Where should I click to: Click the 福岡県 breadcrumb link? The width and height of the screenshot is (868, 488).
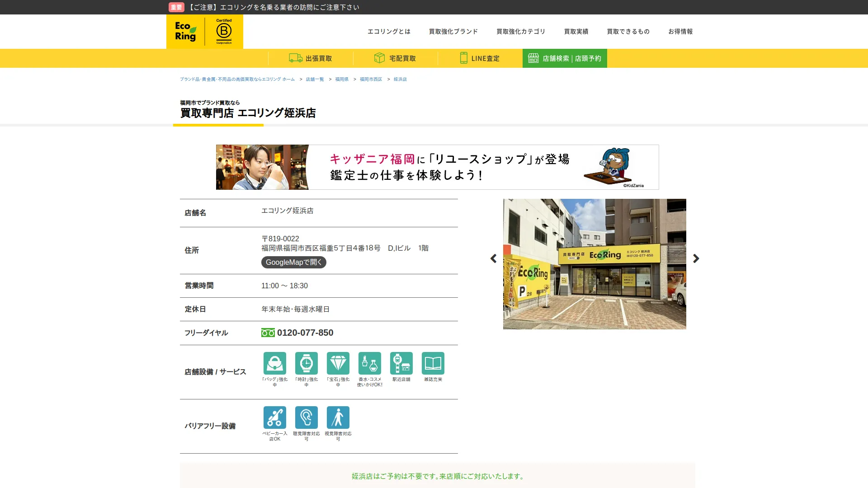tap(342, 80)
